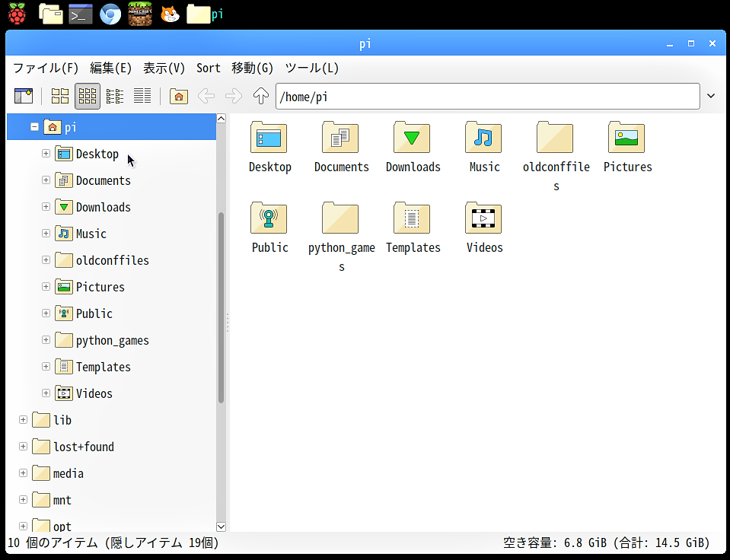Viewport: 730px width, 560px height.
Task: Expand the Downloads tree node
Action: tap(46, 206)
